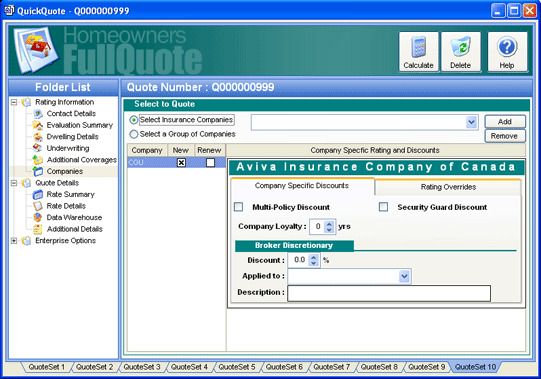This screenshot has height=379, width=541.
Task: Click the Dwelling Details house icon
Action: [x=38, y=137]
